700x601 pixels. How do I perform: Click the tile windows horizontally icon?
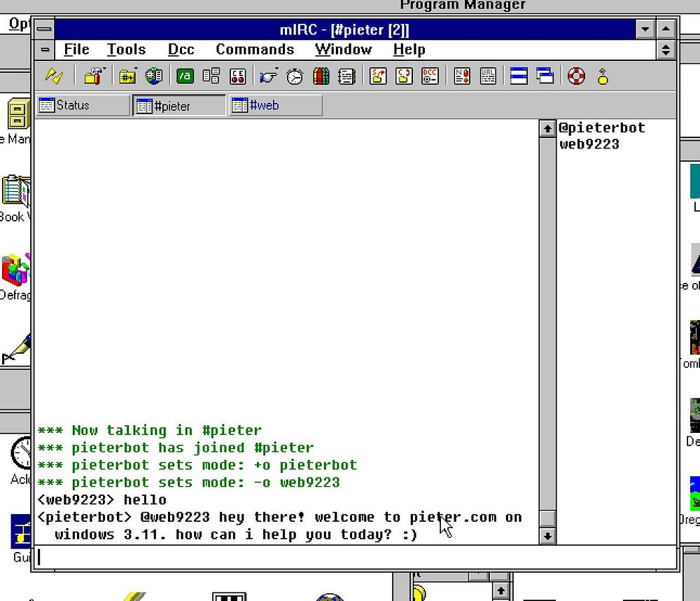tap(519, 76)
